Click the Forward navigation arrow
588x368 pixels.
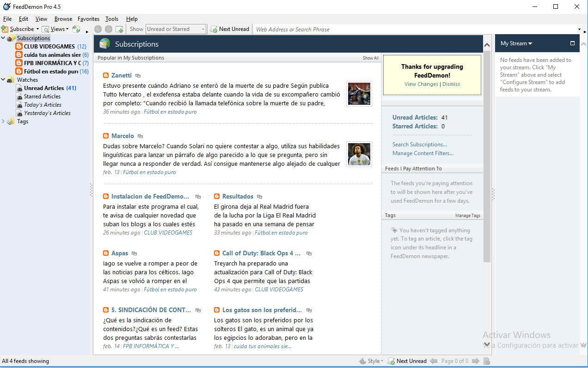pyautogui.click(x=109, y=29)
